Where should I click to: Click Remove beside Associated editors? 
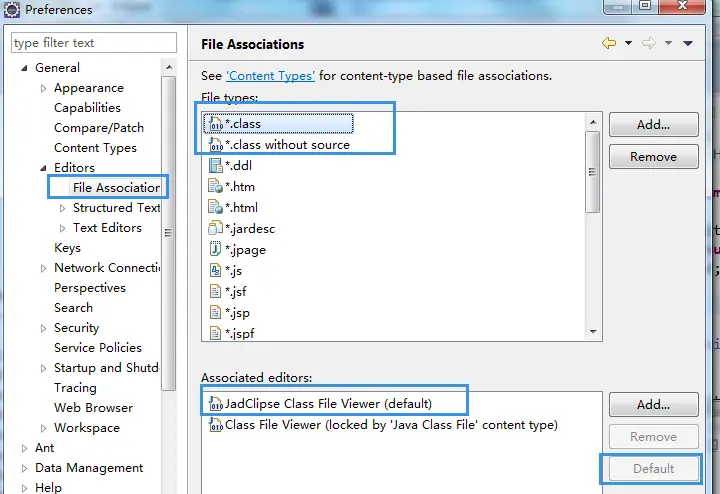pos(653,437)
